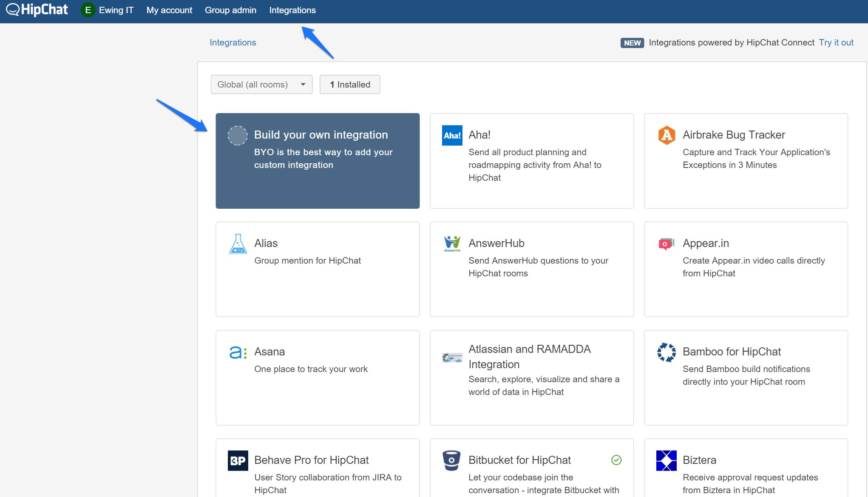Click the Appear.in camera icon
The height and width of the screenshot is (497, 868).
(x=666, y=244)
